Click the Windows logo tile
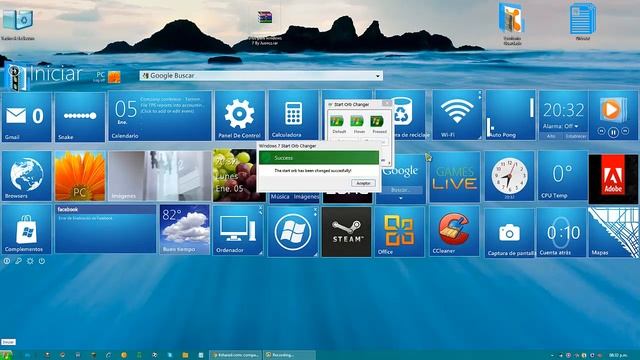The width and height of the screenshot is (640, 360). tap(293, 232)
